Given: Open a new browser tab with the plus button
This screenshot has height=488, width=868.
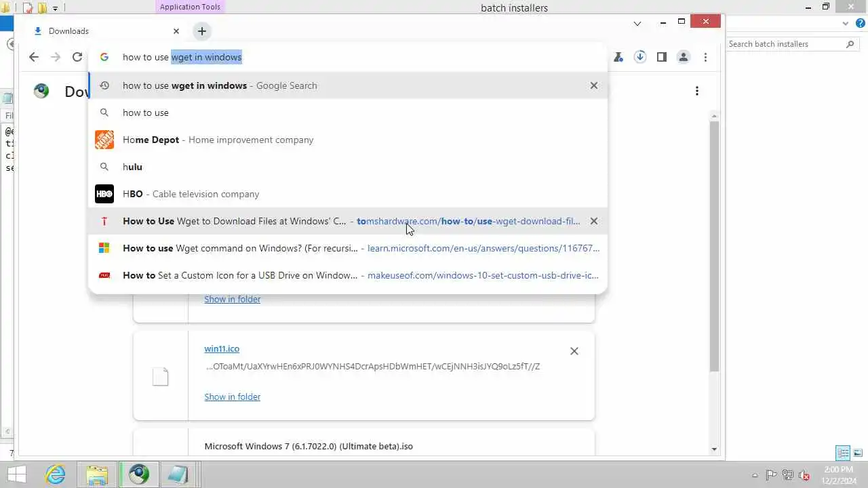Looking at the screenshot, I should point(202,31).
